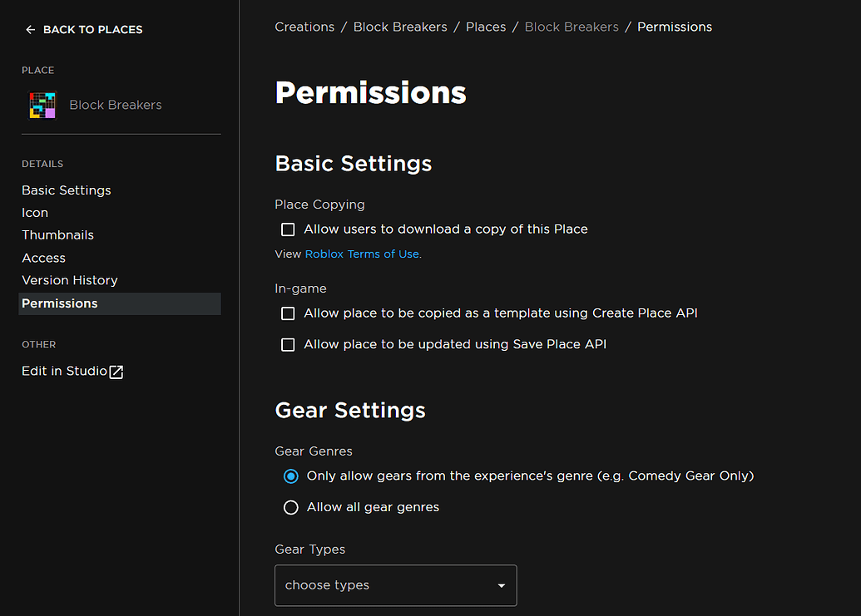This screenshot has width=861, height=616.
Task: Go to the Thumbnails section
Action: (x=57, y=234)
